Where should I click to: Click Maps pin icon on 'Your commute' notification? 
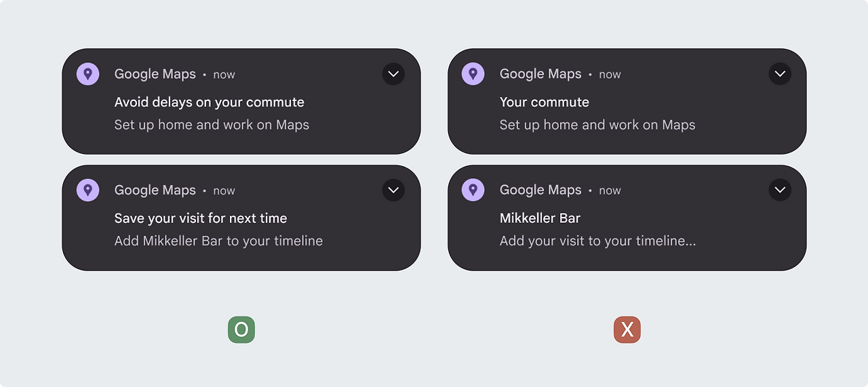[473, 74]
